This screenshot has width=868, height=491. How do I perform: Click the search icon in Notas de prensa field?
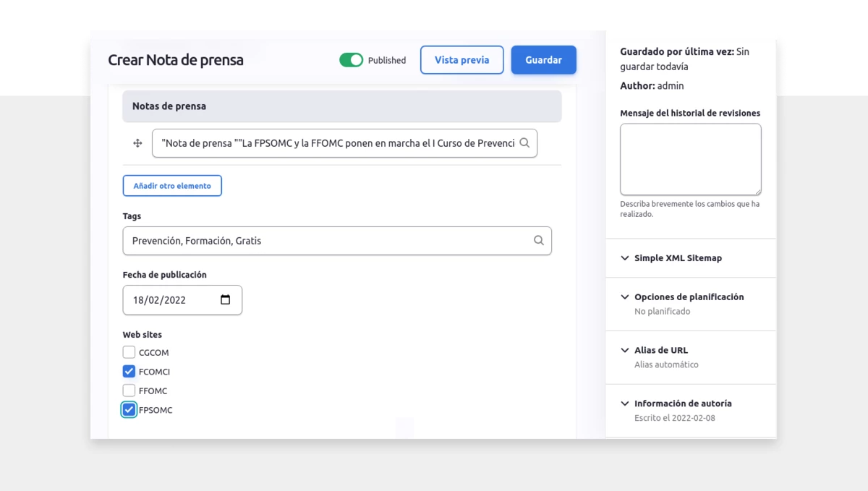(524, 143)
